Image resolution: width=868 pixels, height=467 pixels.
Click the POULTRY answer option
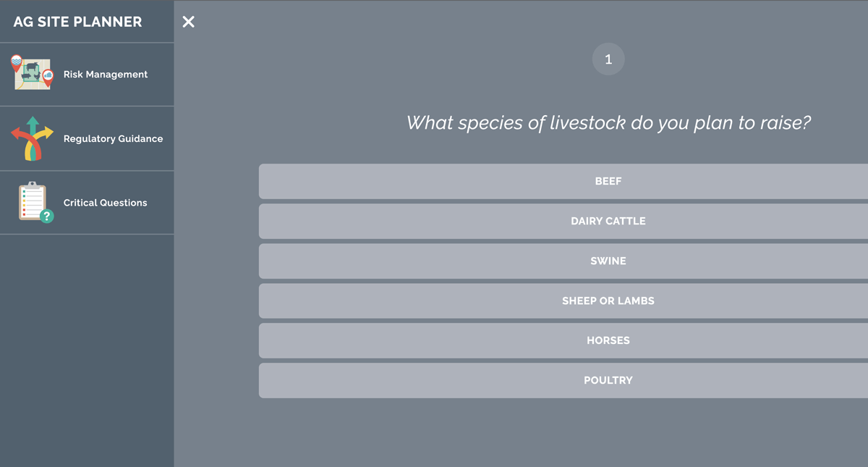tap(608, 380)
